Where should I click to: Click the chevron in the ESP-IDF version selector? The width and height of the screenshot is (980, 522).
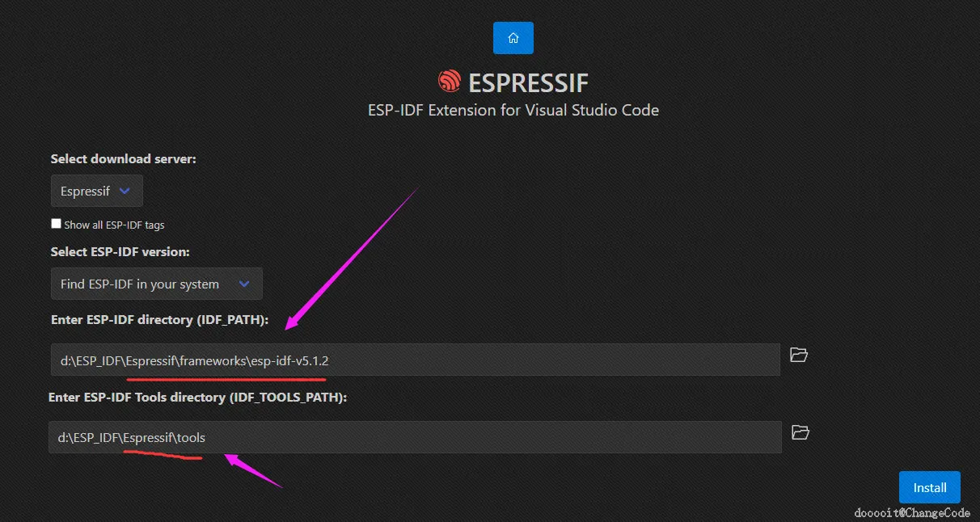pyautogui.click(x=245, y=284)
